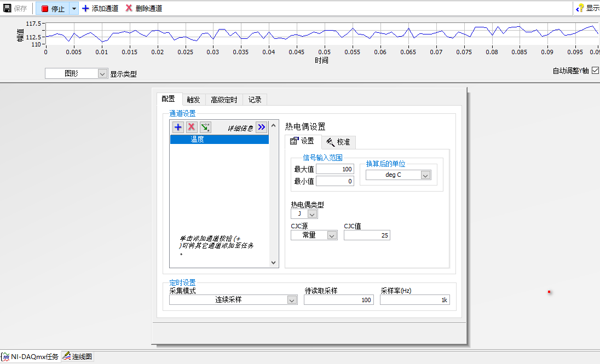Switch to the 校准 tab

coord(338,141)
